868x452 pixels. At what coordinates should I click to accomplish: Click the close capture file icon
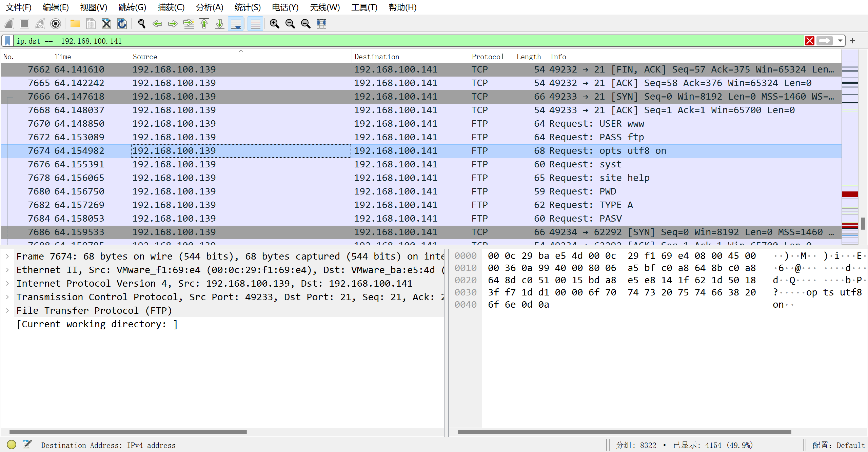pyautogui.click(x=106, y=24)
